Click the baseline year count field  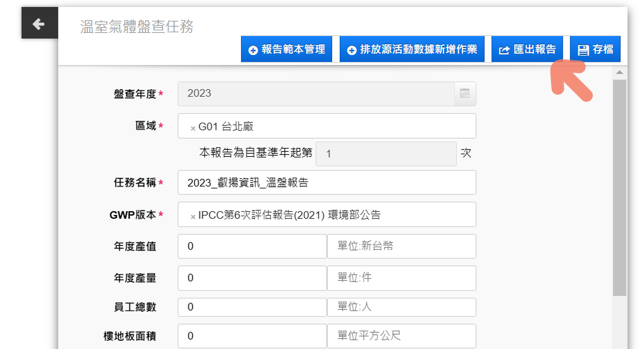(x=385, y=154)
